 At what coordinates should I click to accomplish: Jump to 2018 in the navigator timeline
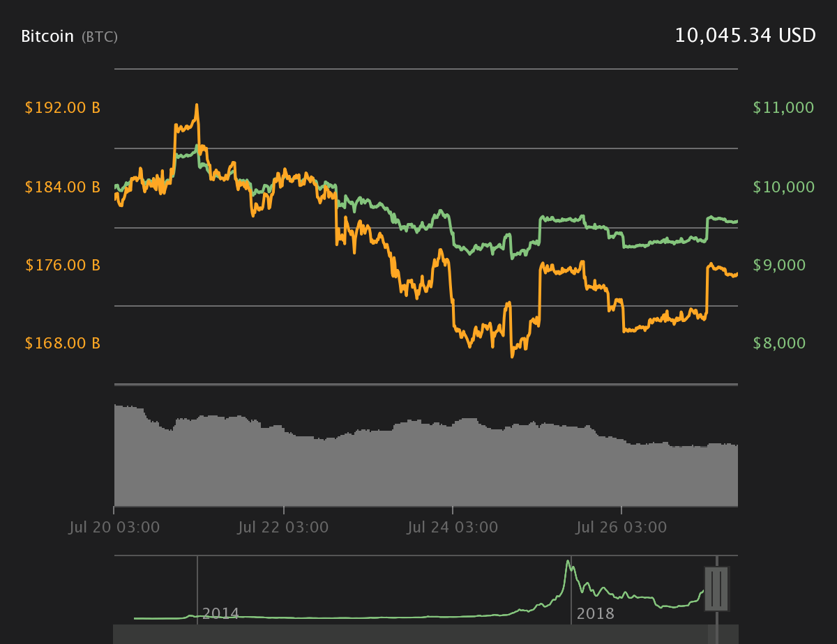coord(596,613)
